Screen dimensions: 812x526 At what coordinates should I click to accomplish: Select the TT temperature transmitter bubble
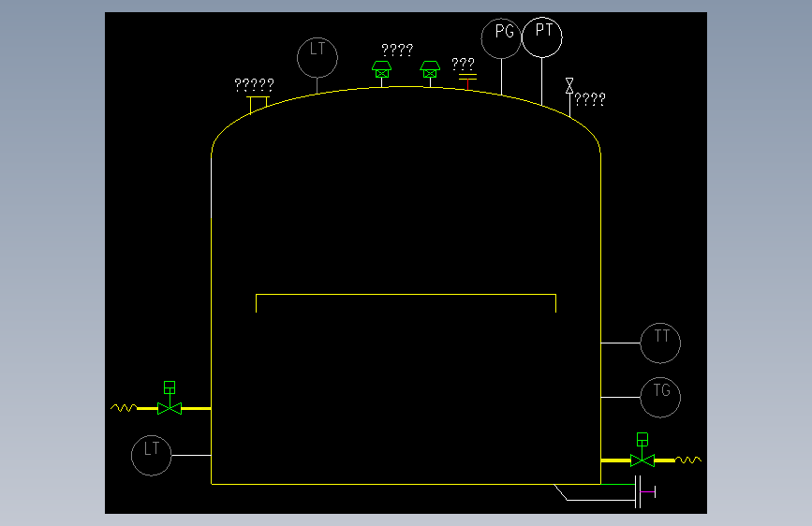click(660, 343)
